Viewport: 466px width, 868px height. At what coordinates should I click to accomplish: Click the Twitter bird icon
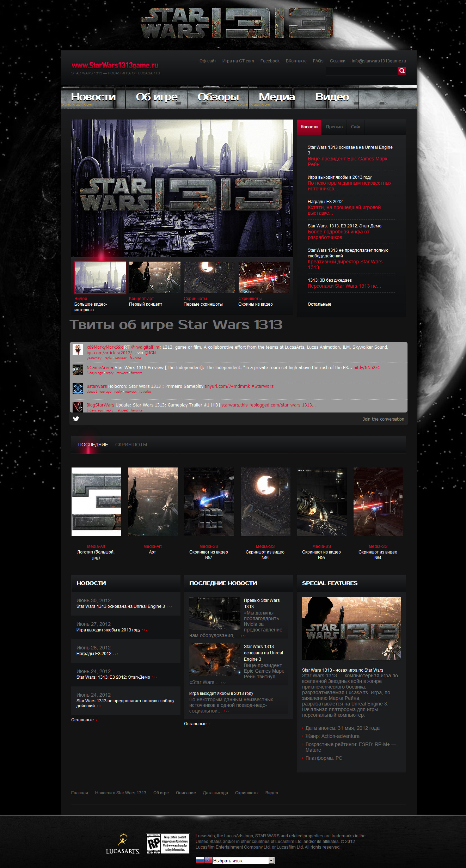click(x=76, y=419)
